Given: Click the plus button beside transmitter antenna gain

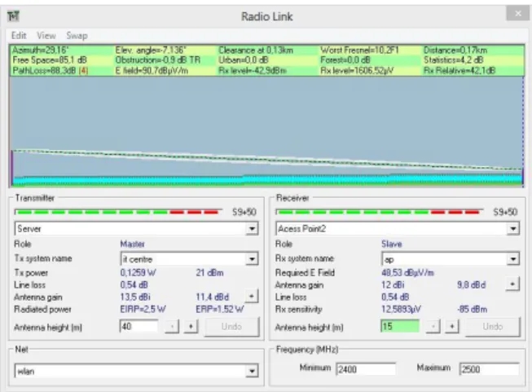Looking at the screenshot, I should pyautogui.click(x=252, y=297).
